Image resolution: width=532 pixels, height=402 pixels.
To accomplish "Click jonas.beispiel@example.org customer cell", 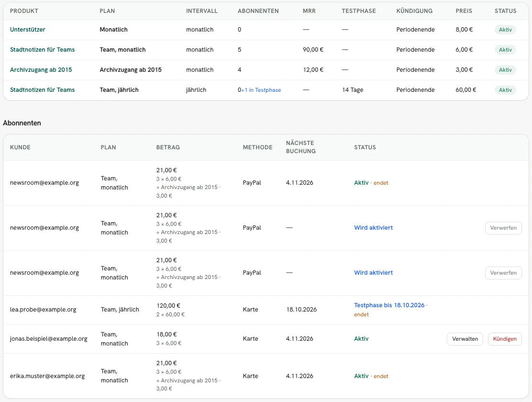I will click(x=48, y=338).
